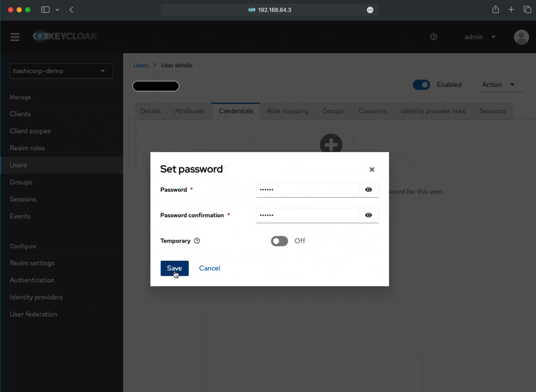Toggle the Temporary password switch
Screen dimensions: 536x392
pyautogui.click(x=279, y=241)
